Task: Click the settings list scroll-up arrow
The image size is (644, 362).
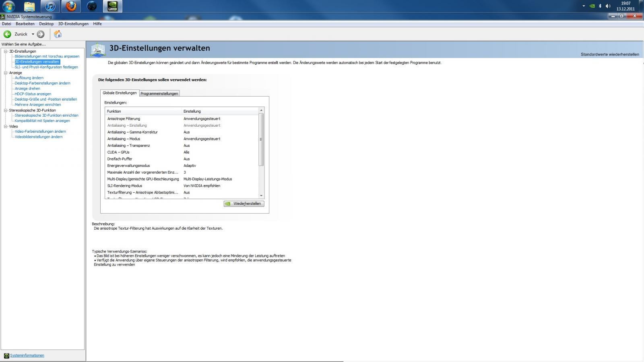Action: pyautogui.click(x=261, y=110)
